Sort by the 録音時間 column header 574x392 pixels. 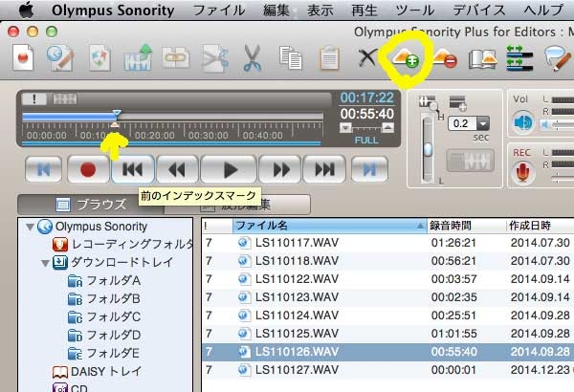pos(467,226)
